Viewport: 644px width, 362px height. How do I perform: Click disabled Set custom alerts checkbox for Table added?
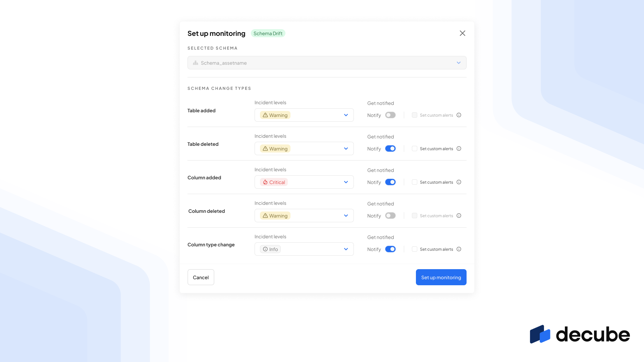(415, 115)
